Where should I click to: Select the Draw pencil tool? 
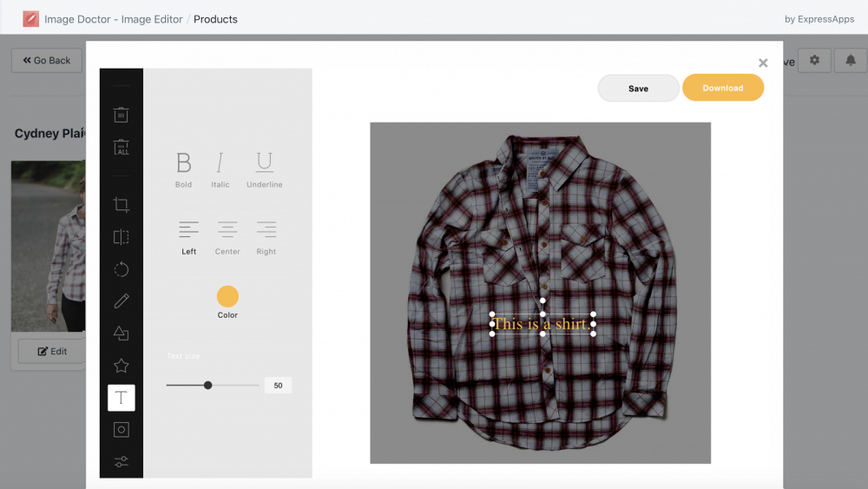pos(122,301)
